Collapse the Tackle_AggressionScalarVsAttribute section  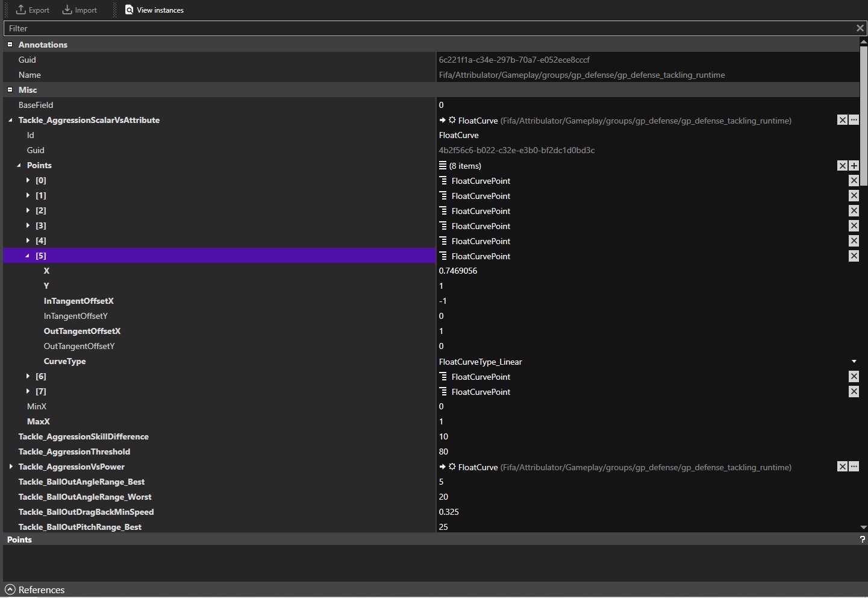(10, 120)
